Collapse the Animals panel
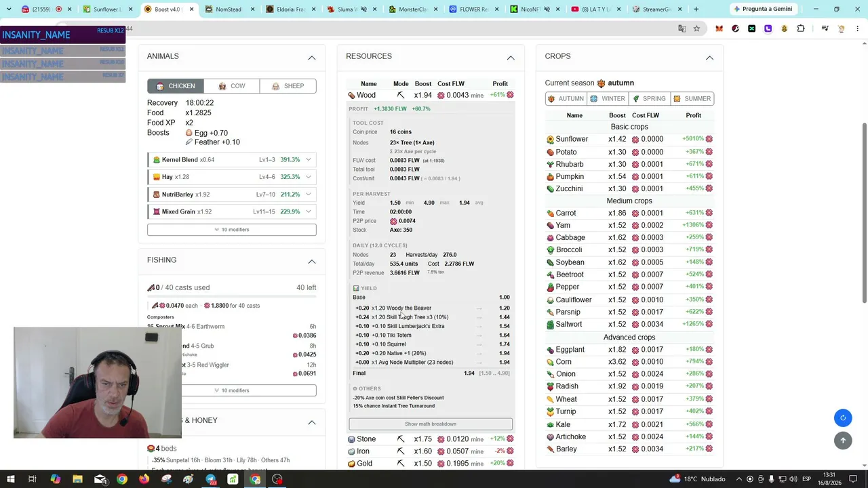The width and height of the screenshot is (868, 488). [312, 58]
